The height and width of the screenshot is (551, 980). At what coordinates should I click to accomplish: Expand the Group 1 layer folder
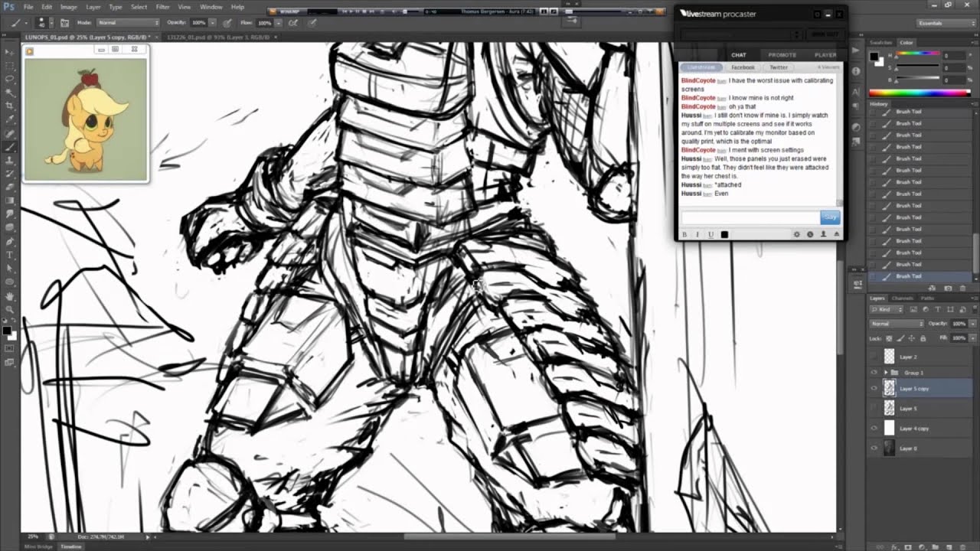pos(885,373)
